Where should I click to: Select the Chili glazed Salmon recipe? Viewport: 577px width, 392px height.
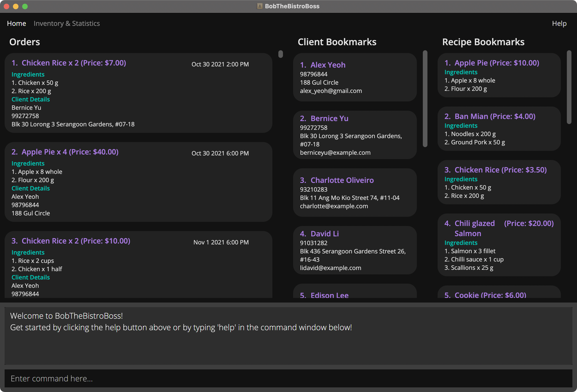tap(499, 245)
